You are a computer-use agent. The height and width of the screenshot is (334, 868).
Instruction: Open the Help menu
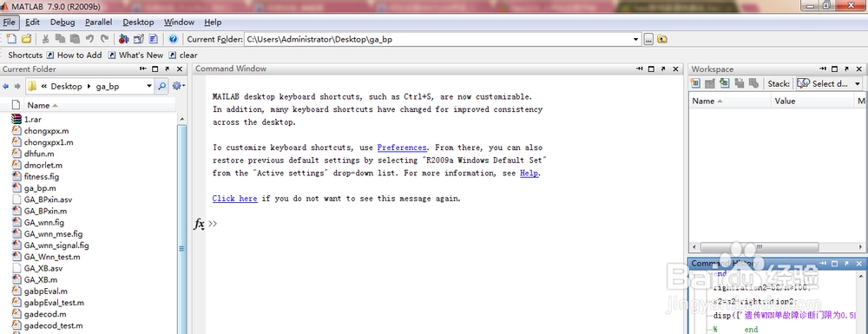click(213, 22)
